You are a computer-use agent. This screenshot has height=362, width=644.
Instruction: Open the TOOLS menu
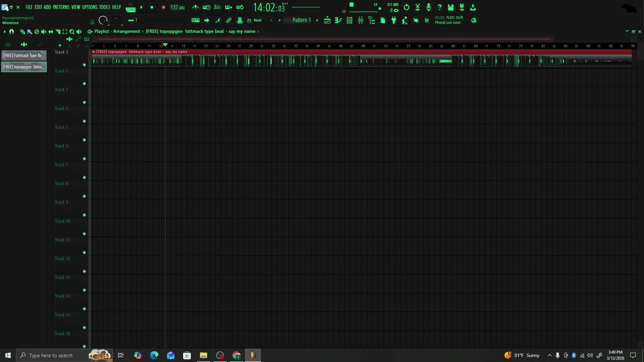click(105, 7)
